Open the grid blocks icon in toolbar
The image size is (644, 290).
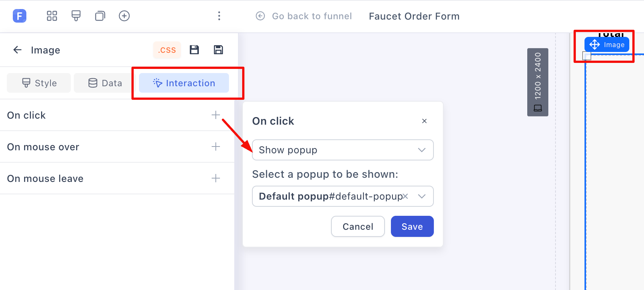[x=52, y=16]
